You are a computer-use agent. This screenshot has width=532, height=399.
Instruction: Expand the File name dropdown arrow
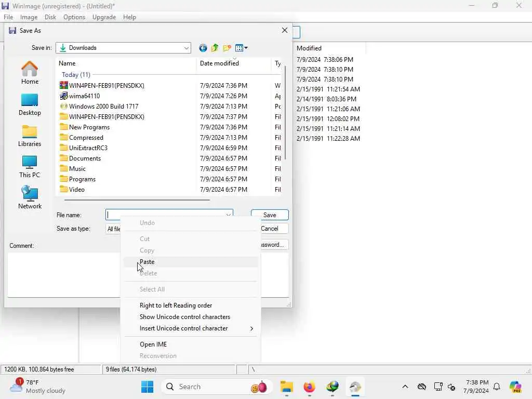tap(229, 215)
